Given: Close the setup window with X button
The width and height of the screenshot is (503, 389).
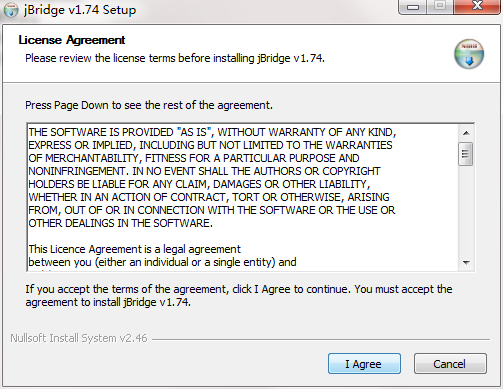Looking at the screenshot, I should coord(477,6).
